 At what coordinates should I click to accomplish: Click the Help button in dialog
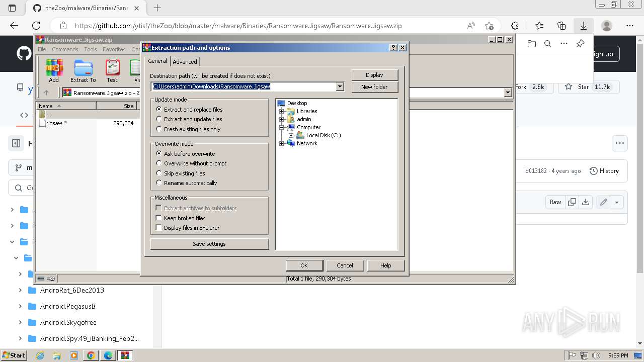pyautogui.click(x=385, y=265)
